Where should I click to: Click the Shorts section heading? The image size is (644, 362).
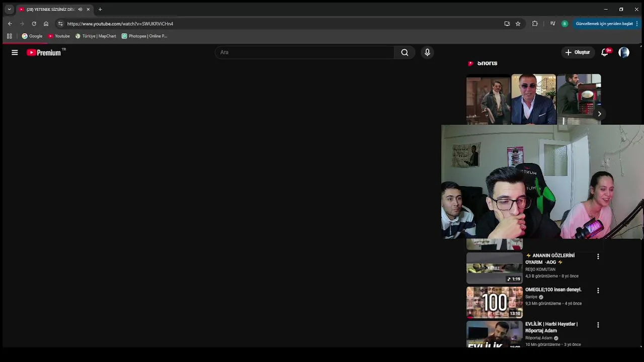tap(487, 63)
